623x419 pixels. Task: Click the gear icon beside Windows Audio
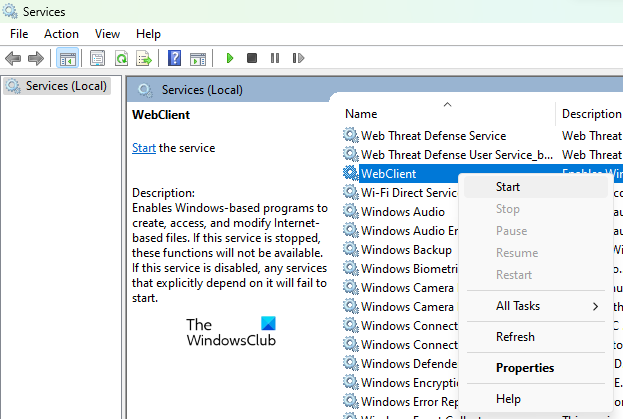point(351,211)
